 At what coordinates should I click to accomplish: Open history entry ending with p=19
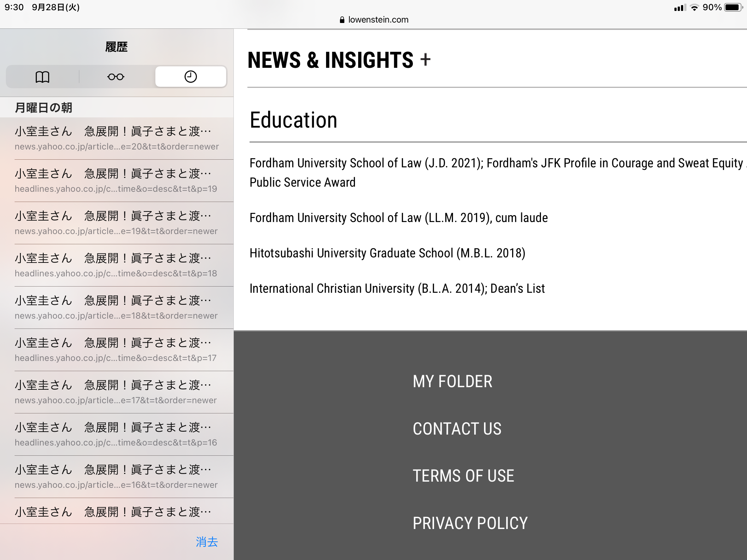click(117, 181)
